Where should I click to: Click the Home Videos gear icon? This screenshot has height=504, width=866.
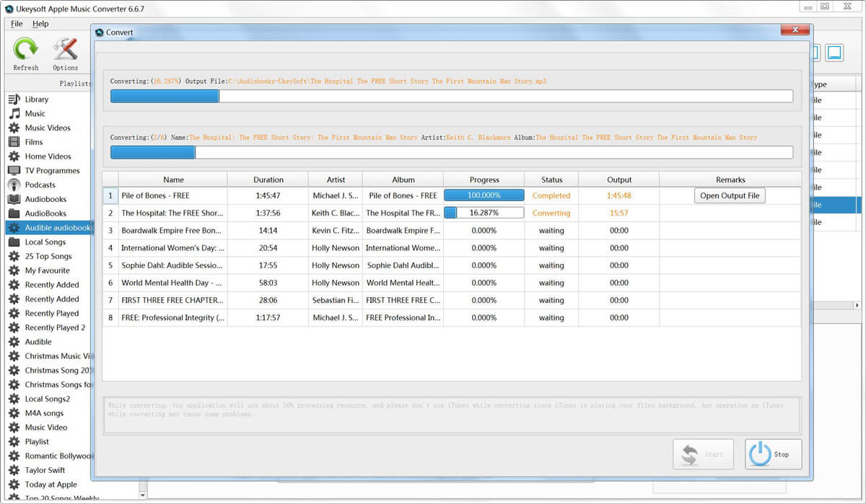[x=14, y=156]
